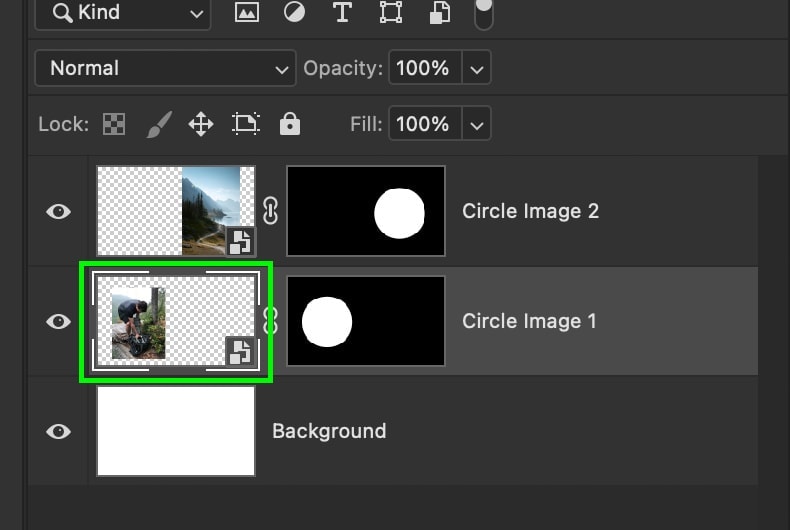The image size is (790, 530).
Task: Filter for adjustment layers
Action: coord(294,12)
